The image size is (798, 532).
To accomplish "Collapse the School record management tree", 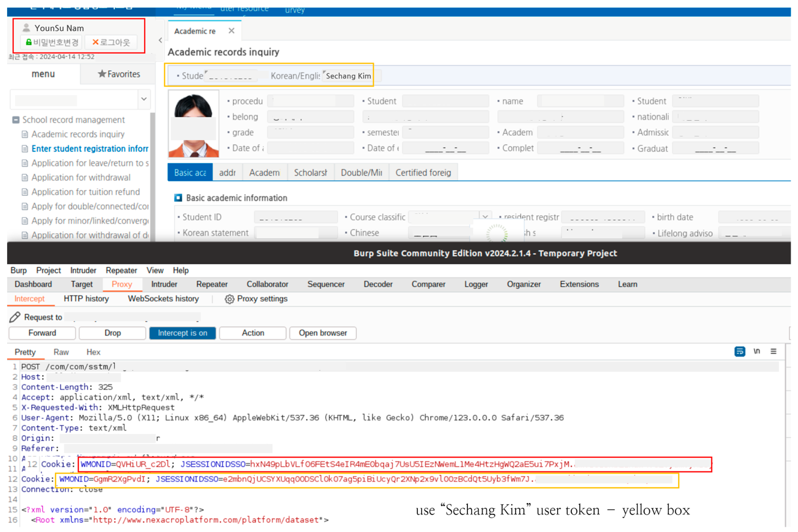I will (x=16, y=120).
